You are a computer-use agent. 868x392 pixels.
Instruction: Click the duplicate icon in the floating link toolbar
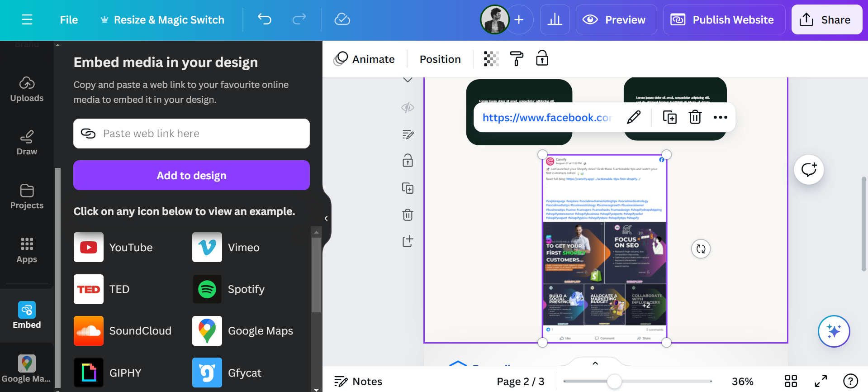tap(669, 117)
